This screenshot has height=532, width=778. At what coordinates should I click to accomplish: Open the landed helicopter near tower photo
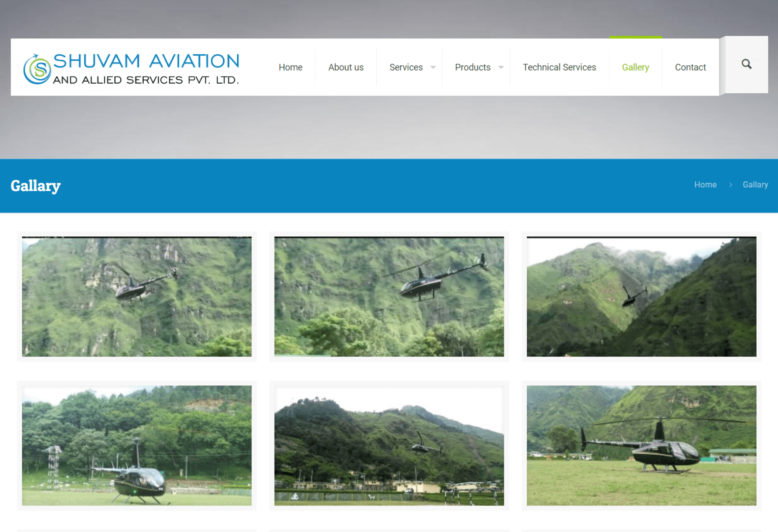137,445
